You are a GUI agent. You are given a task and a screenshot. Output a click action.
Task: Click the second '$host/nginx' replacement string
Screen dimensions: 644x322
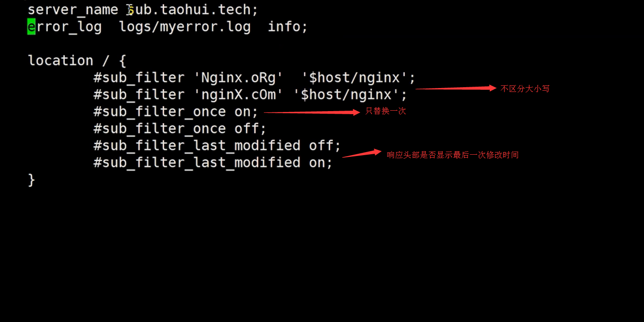coord(351,95)
